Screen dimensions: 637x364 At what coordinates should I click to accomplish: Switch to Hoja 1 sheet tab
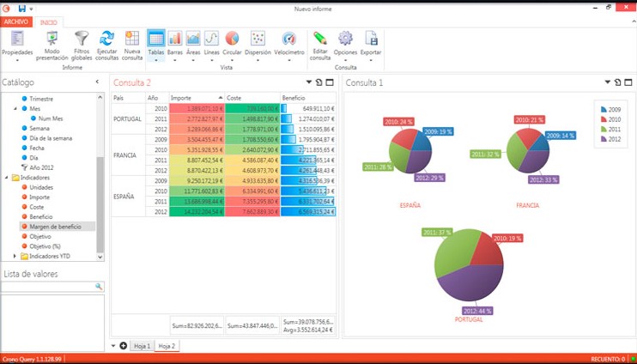143,346
